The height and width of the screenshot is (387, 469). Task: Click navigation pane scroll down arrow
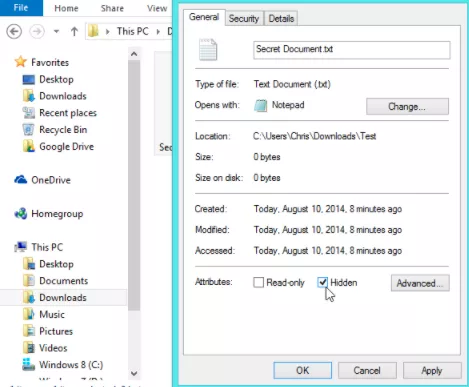[134, 373]
